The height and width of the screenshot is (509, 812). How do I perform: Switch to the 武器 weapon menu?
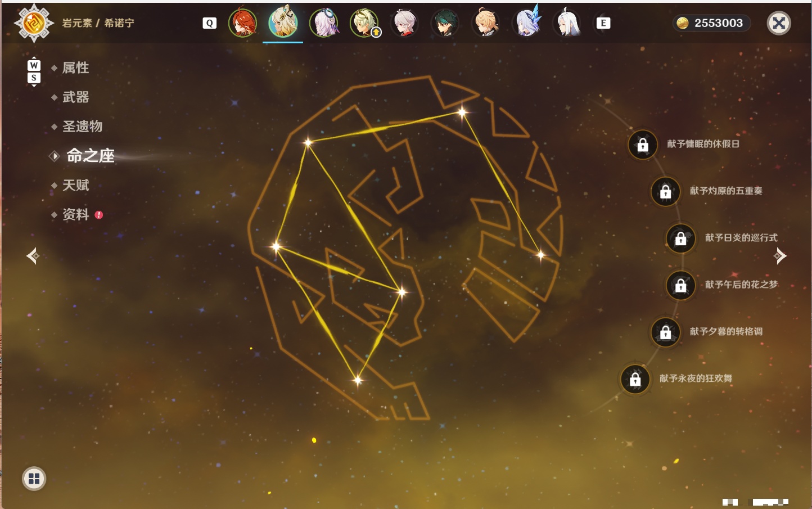(75, 97)
